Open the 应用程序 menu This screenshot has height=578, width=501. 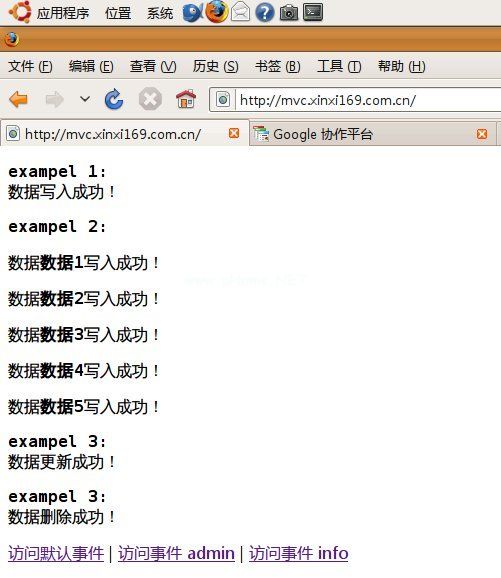click(63, 13)
